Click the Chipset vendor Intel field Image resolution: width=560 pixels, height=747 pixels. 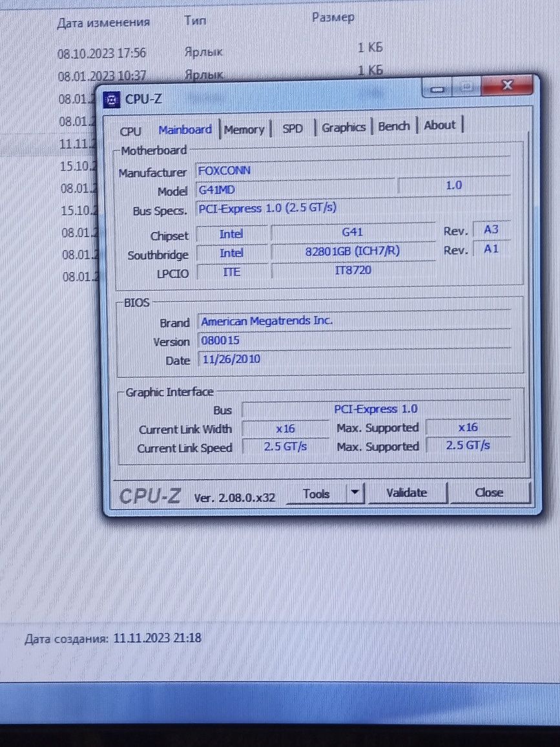tap(231, 234)
